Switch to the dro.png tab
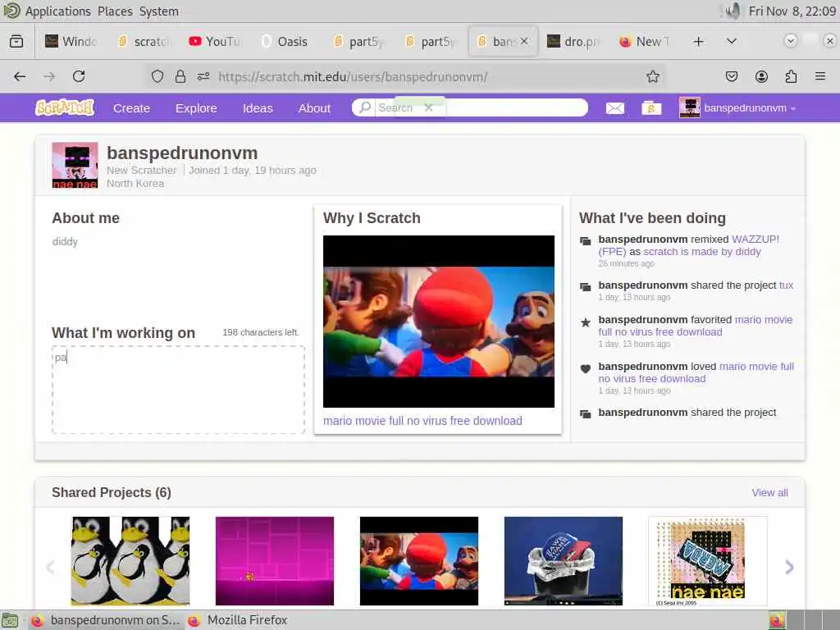The width and height of the screenshot is (840, 630). (574, 41)
